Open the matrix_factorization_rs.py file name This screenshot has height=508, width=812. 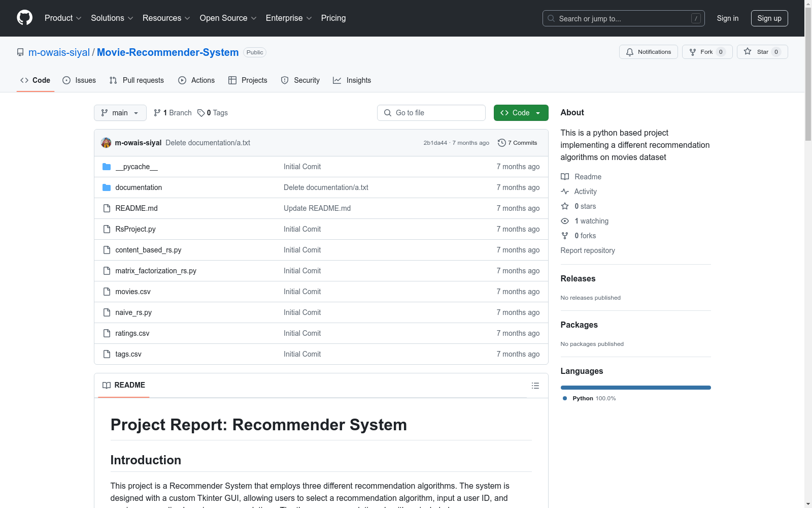coord(156,271)
